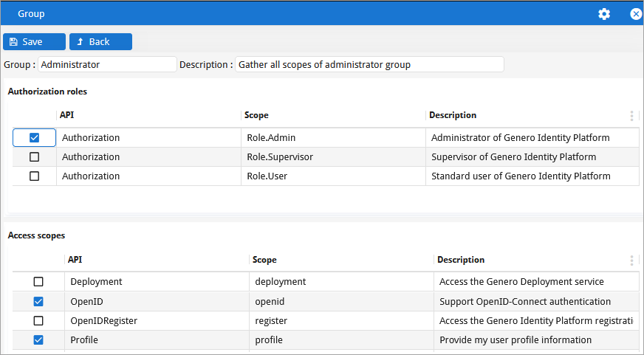Close the Group window

(x=636, y=14)
